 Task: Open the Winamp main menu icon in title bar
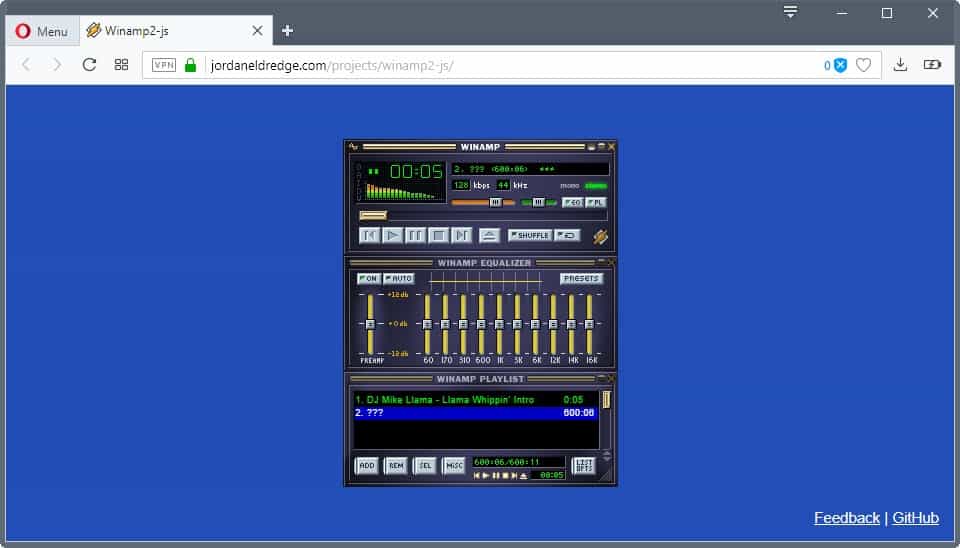353,147
